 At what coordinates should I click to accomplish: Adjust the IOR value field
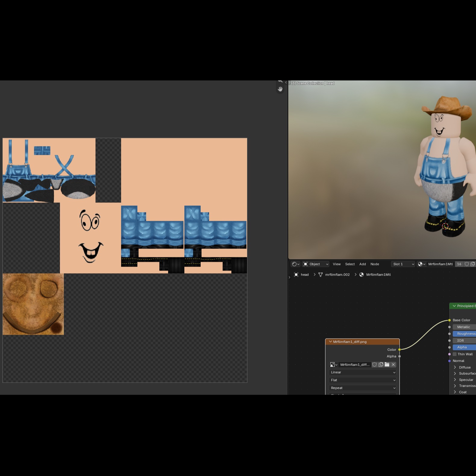(464, 341)
